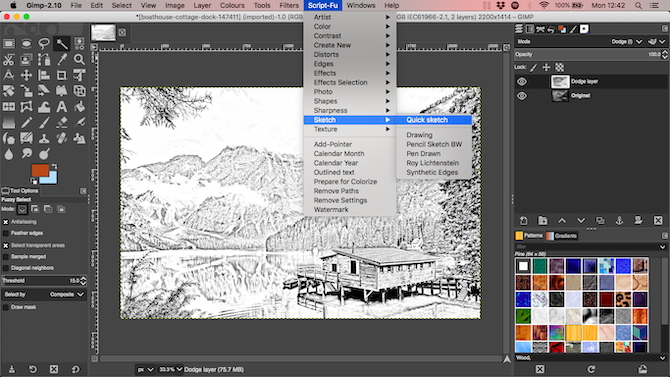Open the Filters menu
The image size is (670, 377).
289,6
